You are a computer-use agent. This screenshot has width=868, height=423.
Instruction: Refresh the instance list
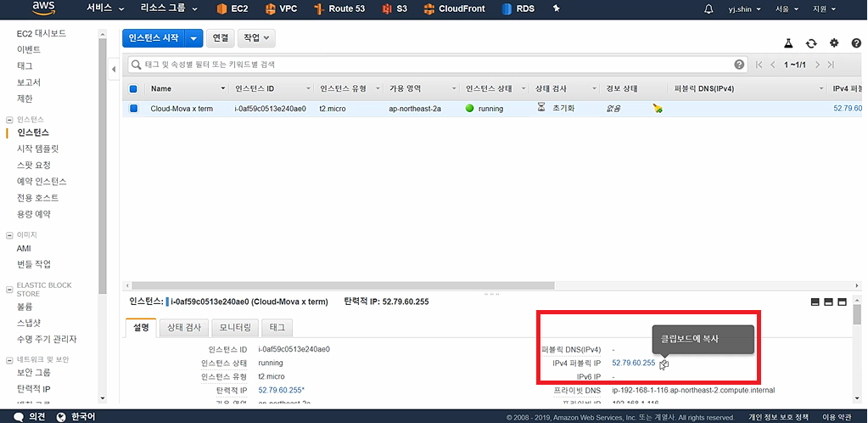point(811,43)
